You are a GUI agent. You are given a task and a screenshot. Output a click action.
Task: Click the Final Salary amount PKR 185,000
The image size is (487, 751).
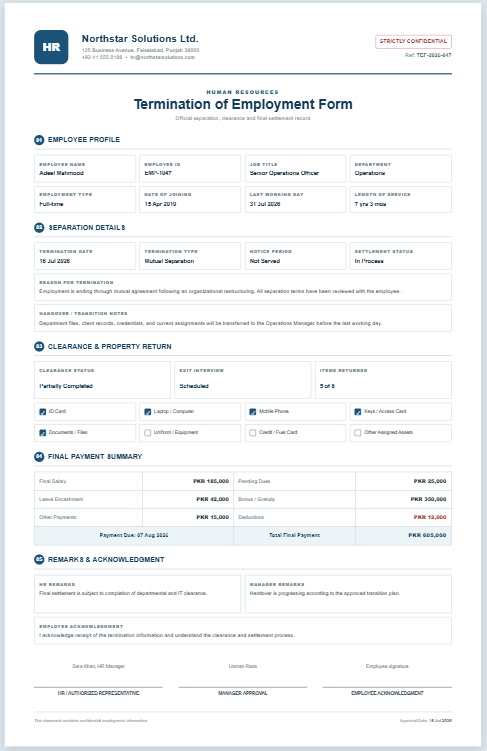[x=211, y=481]
